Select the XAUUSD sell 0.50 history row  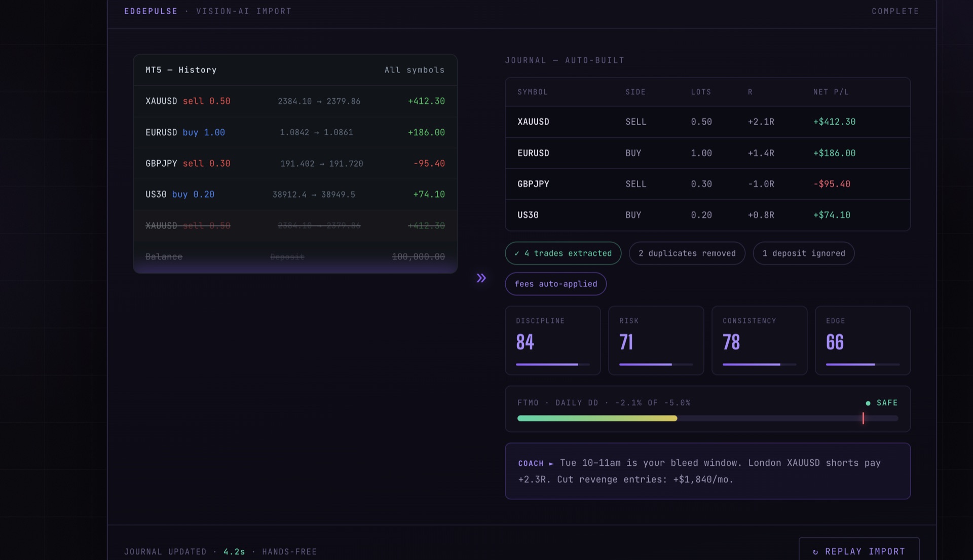pos(295,101)
